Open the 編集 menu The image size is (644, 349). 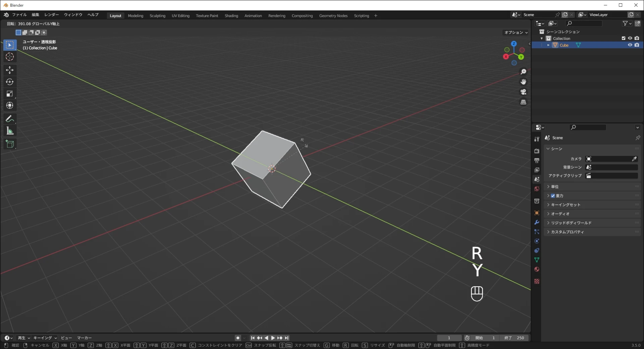[x=35, y=15]
